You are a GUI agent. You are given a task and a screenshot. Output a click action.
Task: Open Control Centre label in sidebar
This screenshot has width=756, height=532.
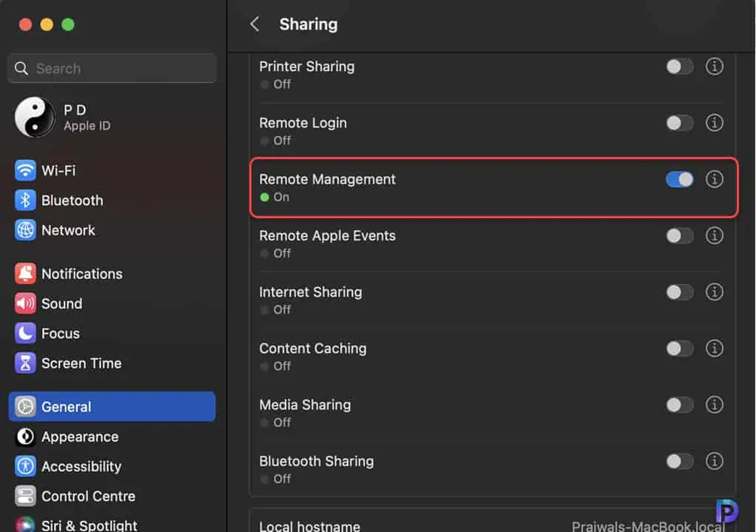point(88,496)
